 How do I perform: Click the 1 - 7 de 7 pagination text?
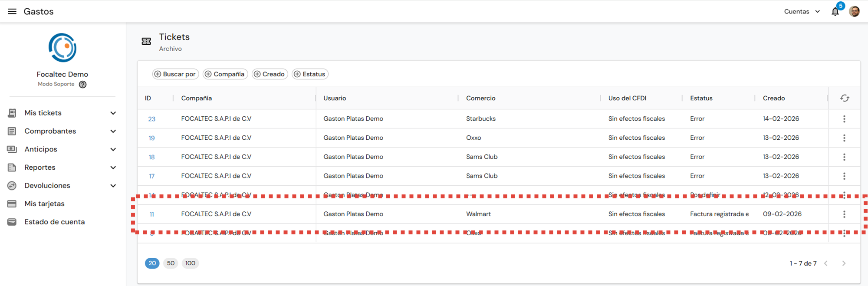[803, 263]
